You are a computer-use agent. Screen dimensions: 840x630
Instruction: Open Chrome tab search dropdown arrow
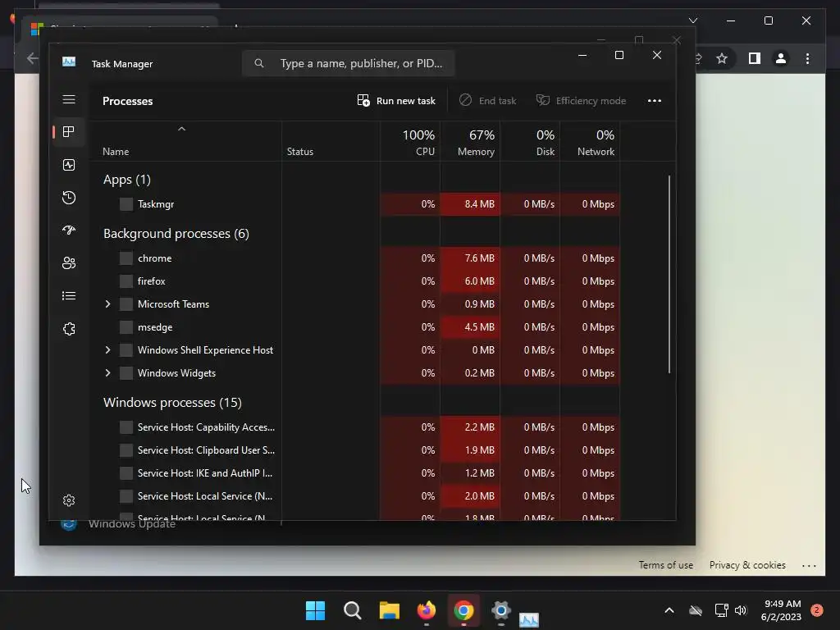[x=693, y=21]
